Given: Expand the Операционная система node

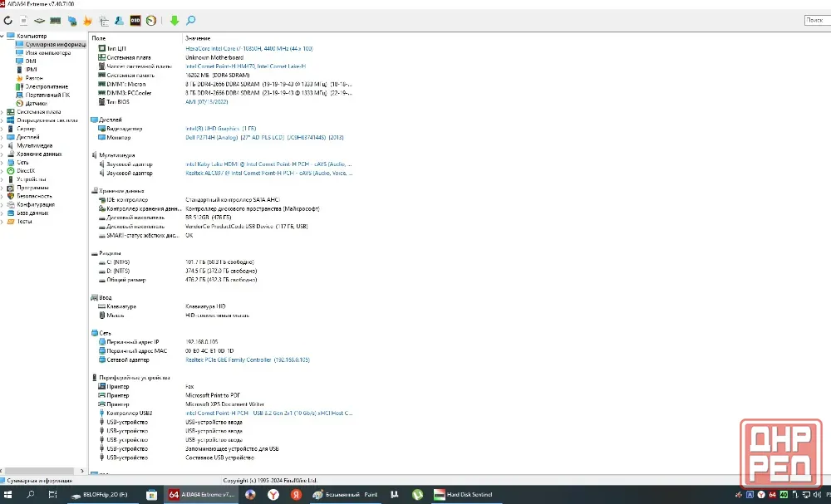Looking at the screenshot, I should pyautogui.click(x=2, y=120).
